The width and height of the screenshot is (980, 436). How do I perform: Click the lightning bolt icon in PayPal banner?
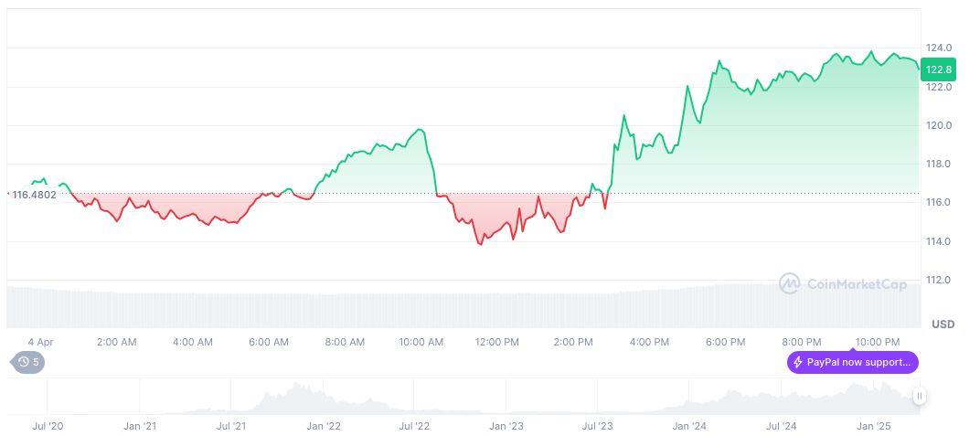pyautogui.click(x=798, y=363)
